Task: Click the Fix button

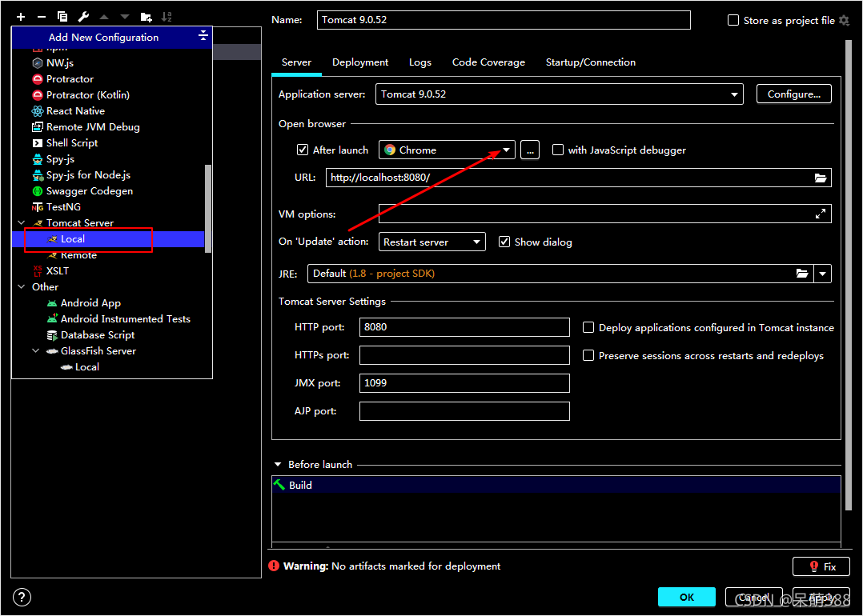Action: click(x=821, y=566)
